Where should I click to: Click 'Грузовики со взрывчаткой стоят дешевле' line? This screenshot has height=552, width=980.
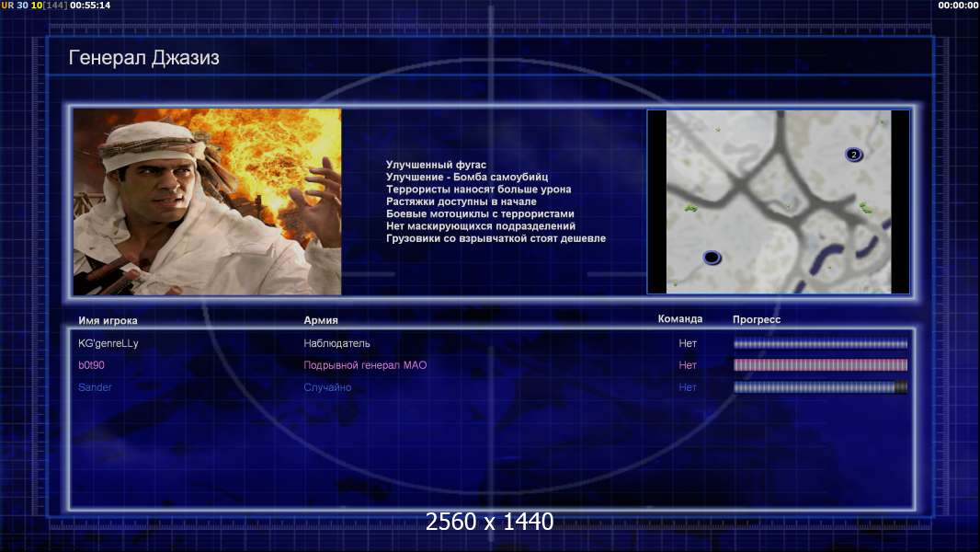[x=496, y=238]
